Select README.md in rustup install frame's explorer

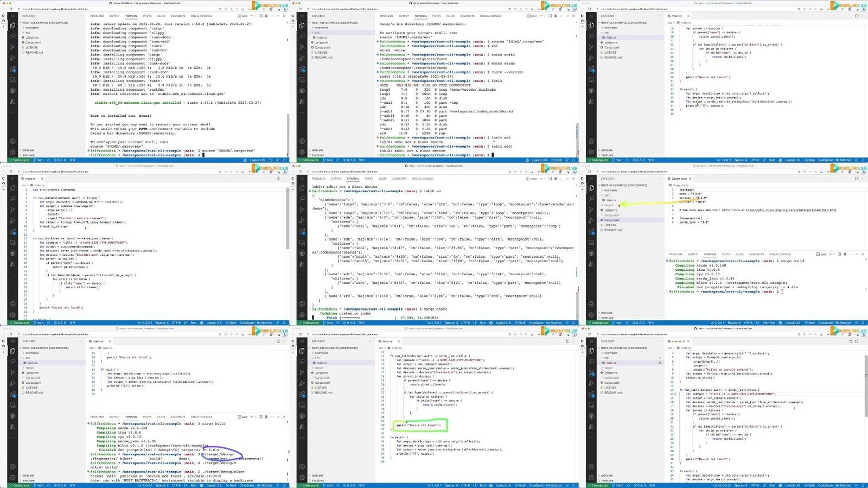point(34,53)
